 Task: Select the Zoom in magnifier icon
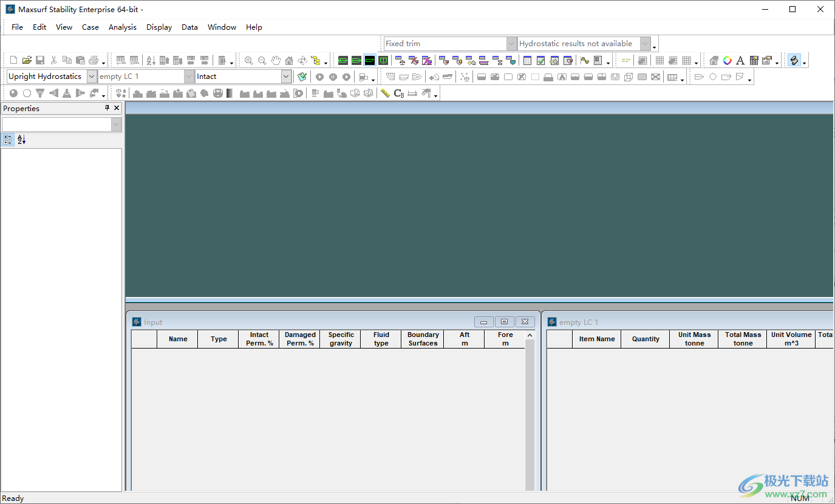249,60
